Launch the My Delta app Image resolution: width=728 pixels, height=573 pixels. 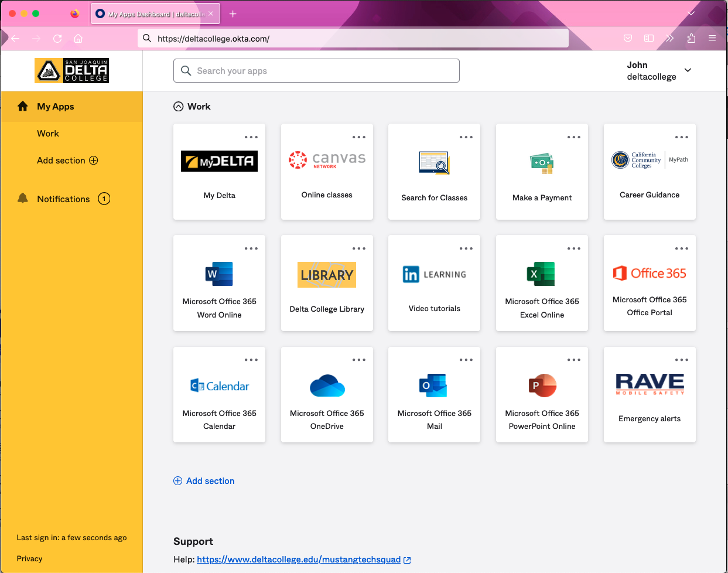219,172
